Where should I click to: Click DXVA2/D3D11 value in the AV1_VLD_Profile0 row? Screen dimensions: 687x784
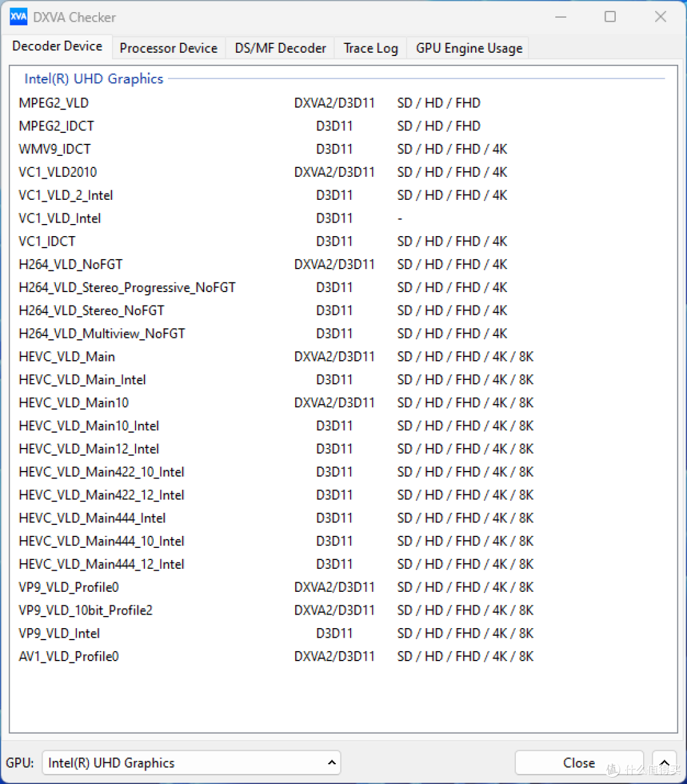pyautogui.click(x=335, y=656)
